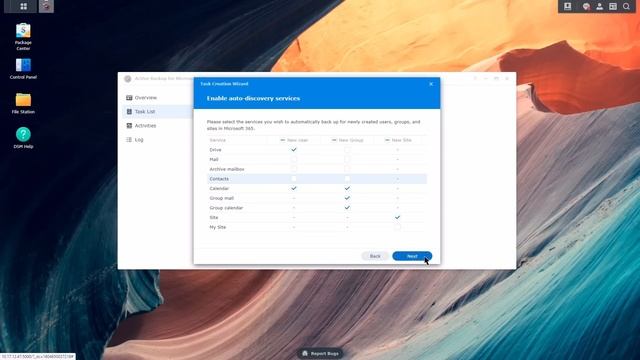
Task: Click the Report Bugs button
Action: coord(320,353)
